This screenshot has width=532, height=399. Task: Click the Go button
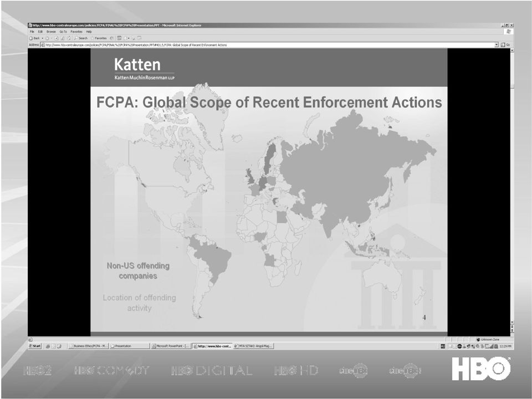(x=505, y=45)
